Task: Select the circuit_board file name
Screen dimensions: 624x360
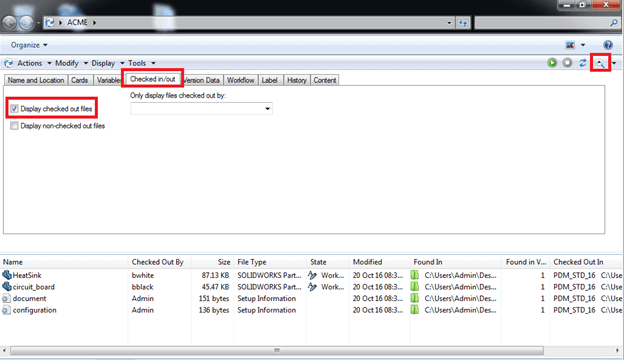Action: [34, 286]
